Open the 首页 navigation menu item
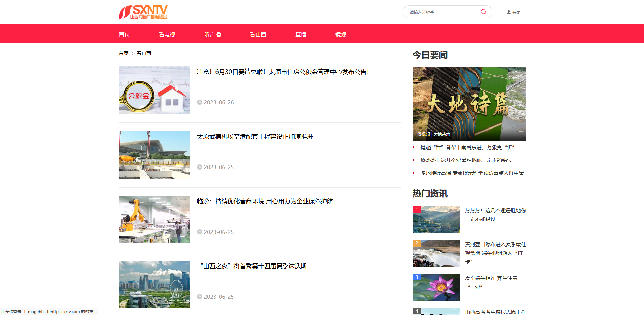This screenshot has width=644, height=315. point(124,34)
